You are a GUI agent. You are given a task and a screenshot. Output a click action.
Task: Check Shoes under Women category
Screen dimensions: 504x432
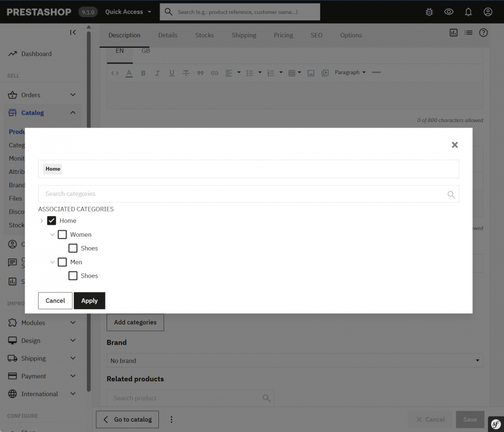point(73,248)
